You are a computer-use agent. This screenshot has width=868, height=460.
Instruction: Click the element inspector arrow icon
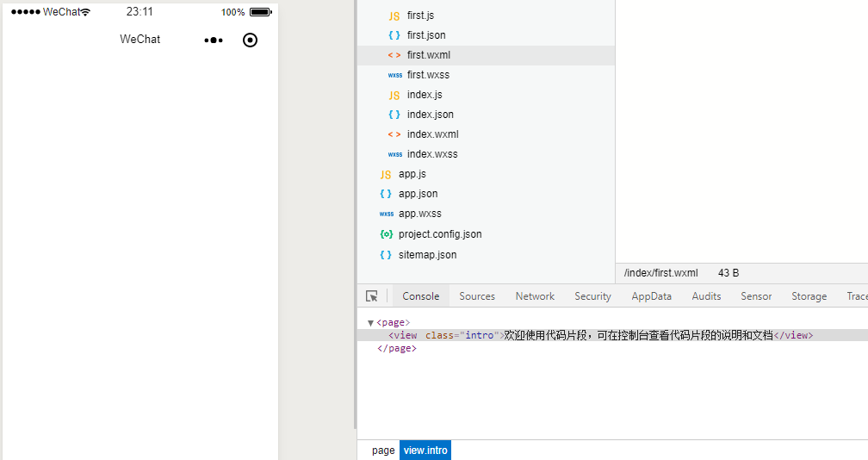tap(372, 296)
